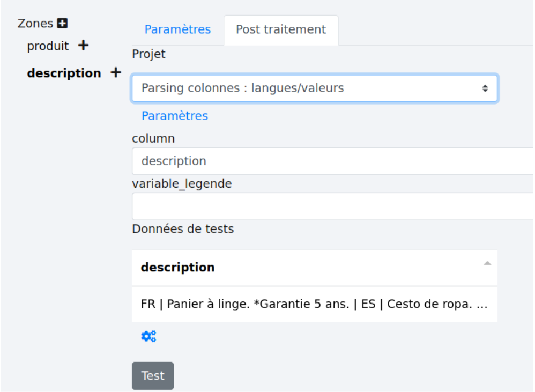The width and height of the screenshot is (535, 392).
Task: Click the sort arrow in description column header
Action: pos(487,263)
